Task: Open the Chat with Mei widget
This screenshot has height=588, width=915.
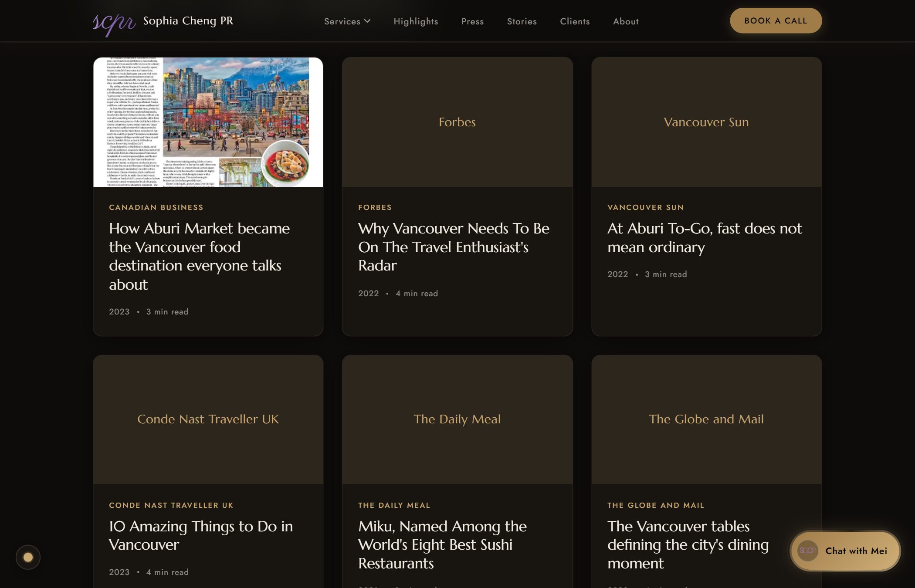Action: [845, 551]
